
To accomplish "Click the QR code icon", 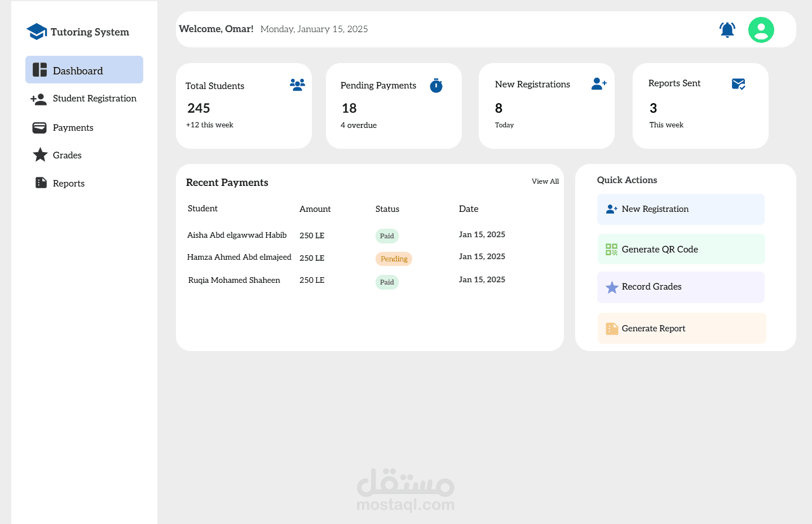I will 612,249.
